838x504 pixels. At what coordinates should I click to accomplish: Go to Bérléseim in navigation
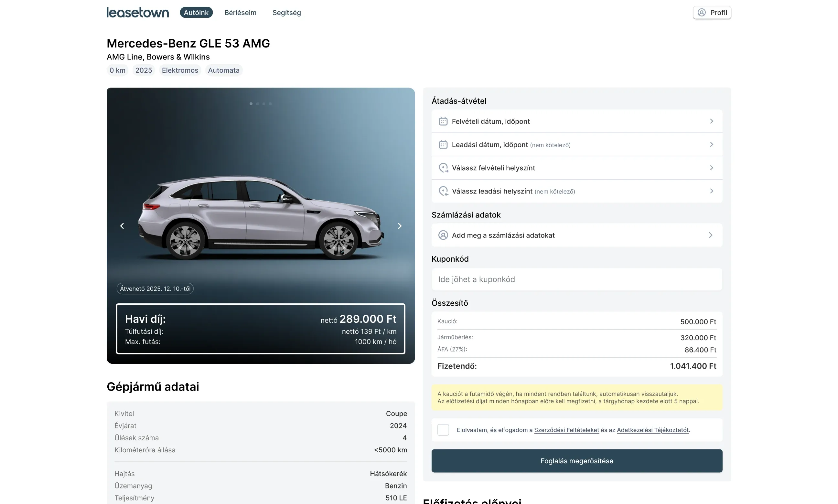coord(240,13)
